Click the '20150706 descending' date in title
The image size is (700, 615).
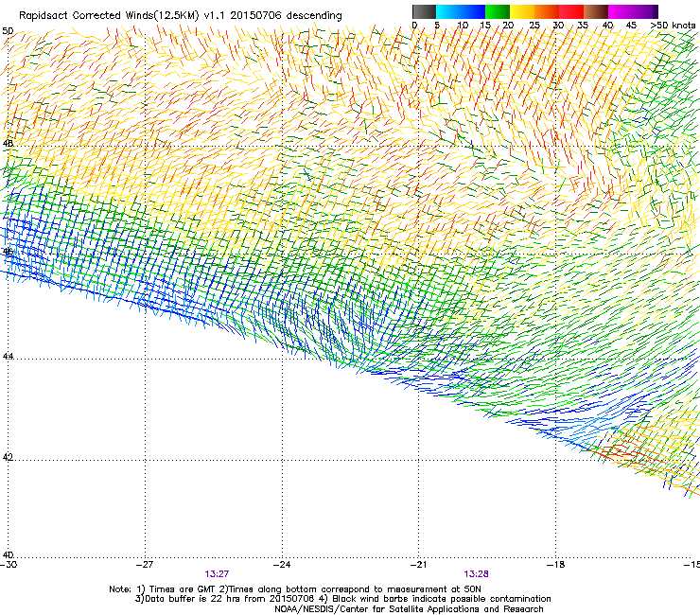point(287,15)
